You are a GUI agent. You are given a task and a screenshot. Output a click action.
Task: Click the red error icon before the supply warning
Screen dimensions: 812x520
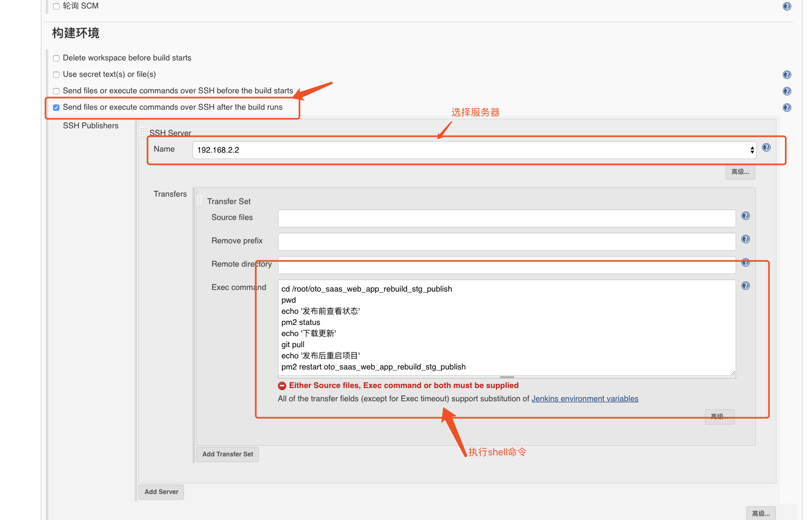tap(282, 385)
